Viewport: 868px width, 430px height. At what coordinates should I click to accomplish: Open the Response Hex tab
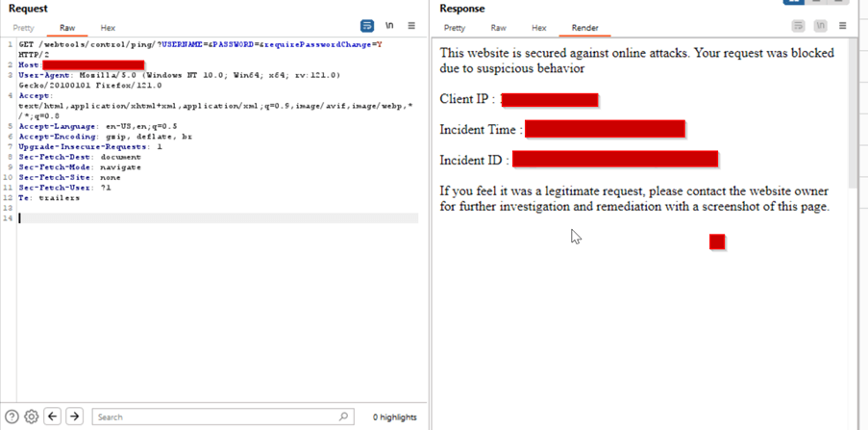click(x=539, y=28)
